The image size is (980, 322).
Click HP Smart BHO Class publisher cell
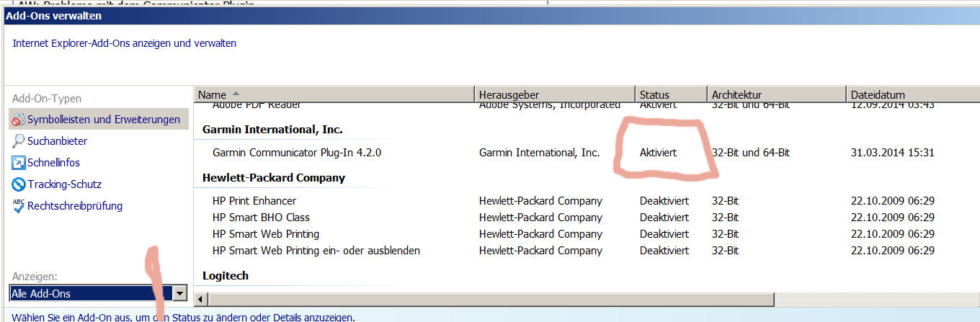540,217
